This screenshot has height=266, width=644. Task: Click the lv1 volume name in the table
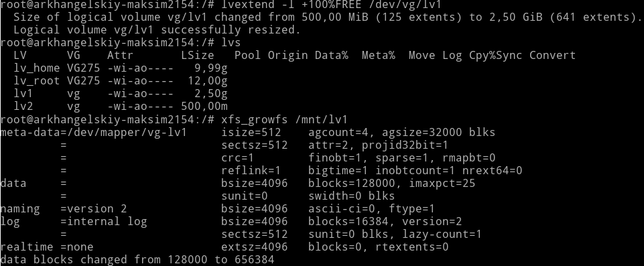click(x=23, y=94)
